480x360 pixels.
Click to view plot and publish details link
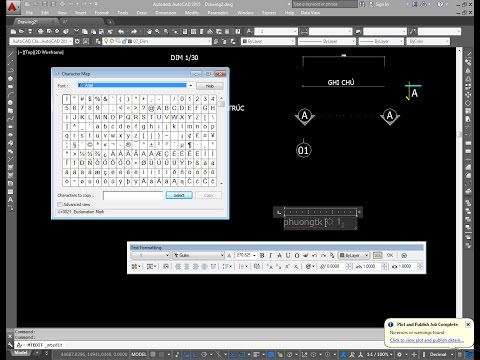click(426, 340)
